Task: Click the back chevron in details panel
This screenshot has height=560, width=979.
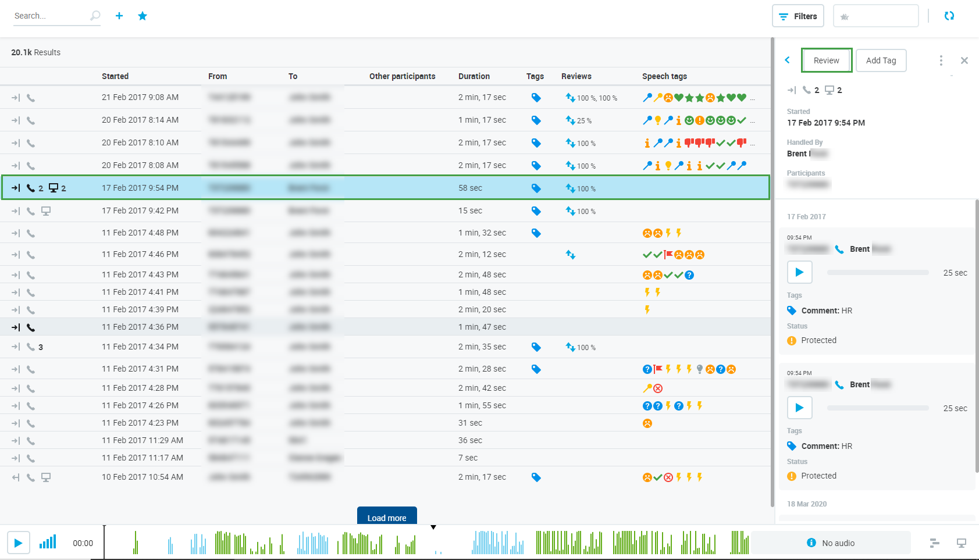Action: pyautogui.click(x=787, y=60)
